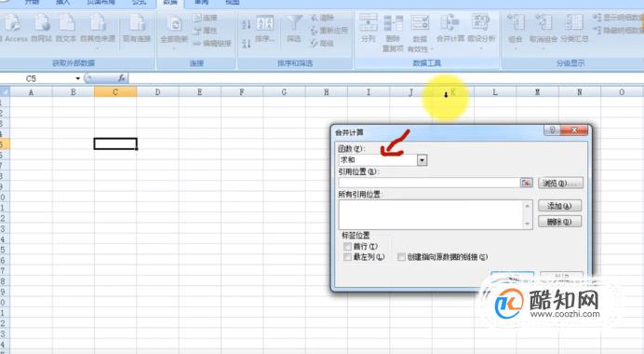Click the selected cell C5
Image resolution: width=644 pixels, height=354 pixels.
(x=115, y=143)
